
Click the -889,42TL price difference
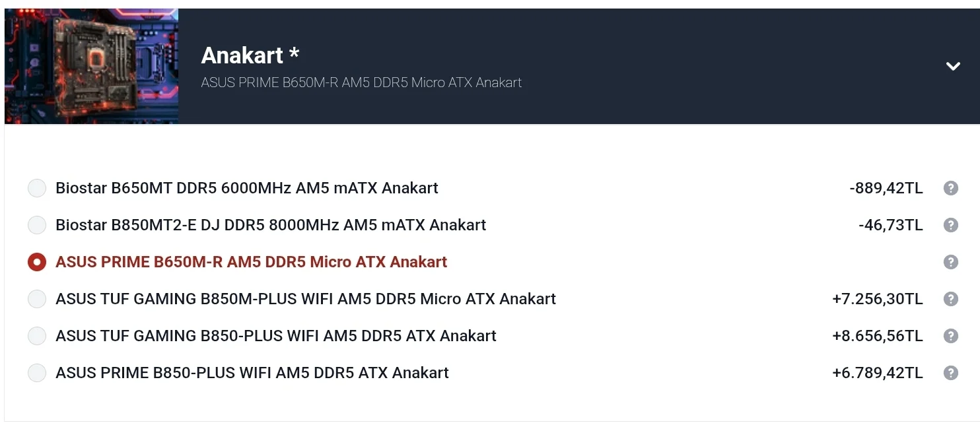[x=886, y=188]
